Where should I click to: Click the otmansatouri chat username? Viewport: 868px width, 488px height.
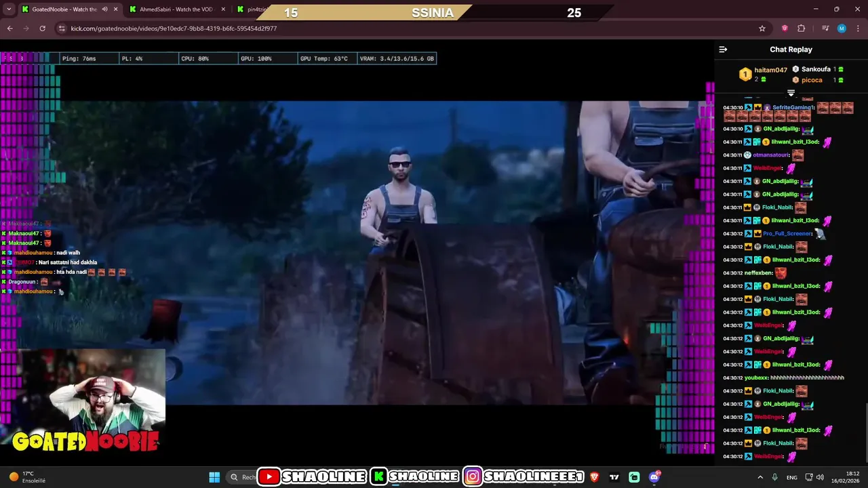(x=771, y=155)
